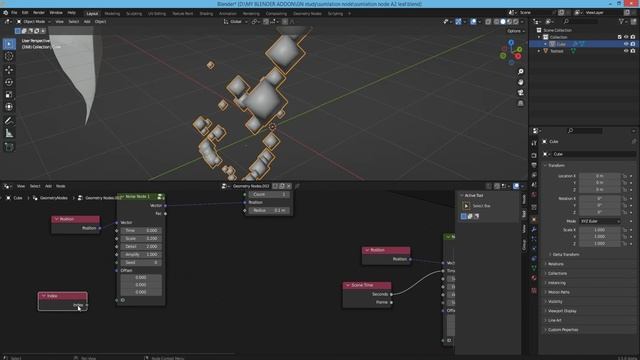Viewport: 640px width, 360px height.
Task: Expand the Viewport Display panel
Action: coord(562,311)
